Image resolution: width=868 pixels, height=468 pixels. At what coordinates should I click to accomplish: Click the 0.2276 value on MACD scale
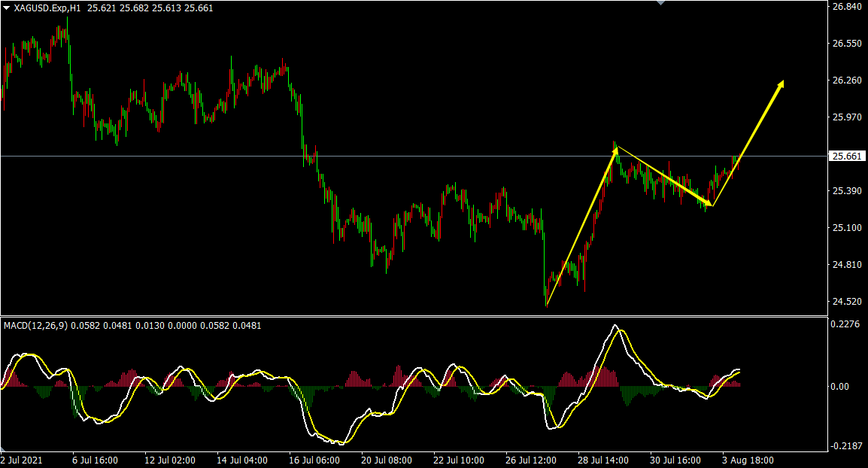point(845,324)
